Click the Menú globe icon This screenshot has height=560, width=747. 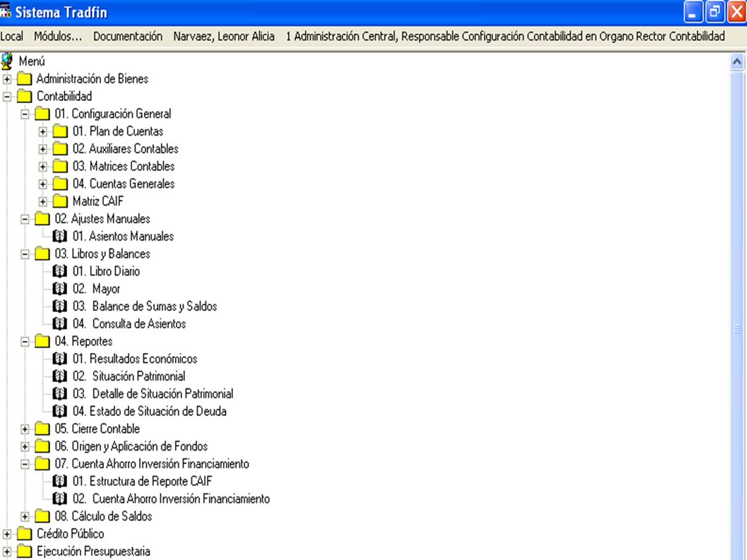[x=6, y=61]
